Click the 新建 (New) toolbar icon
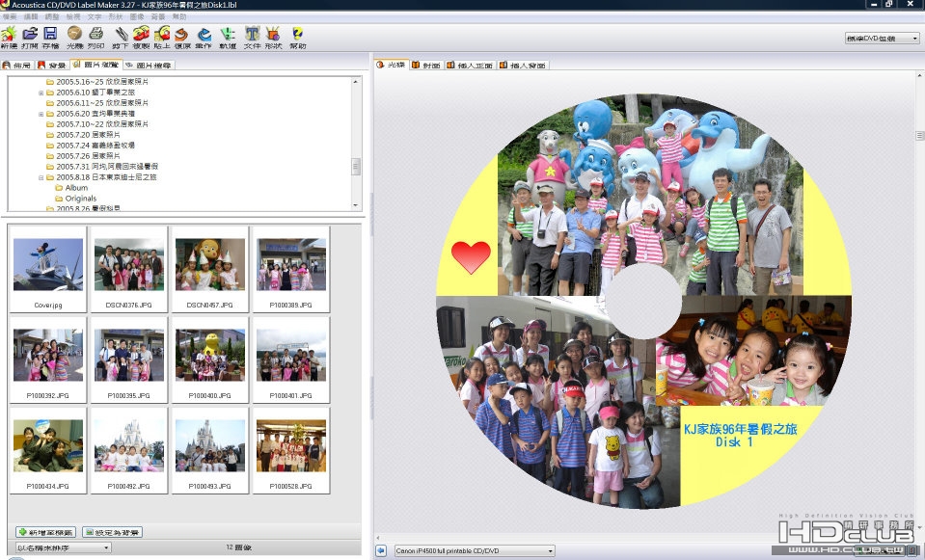 click(x=9, y=37)
